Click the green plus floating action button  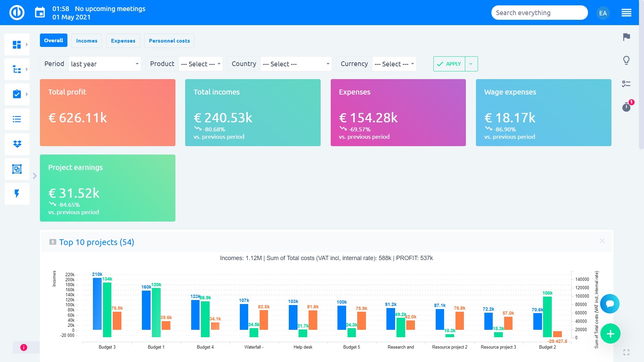click(610, 334)
